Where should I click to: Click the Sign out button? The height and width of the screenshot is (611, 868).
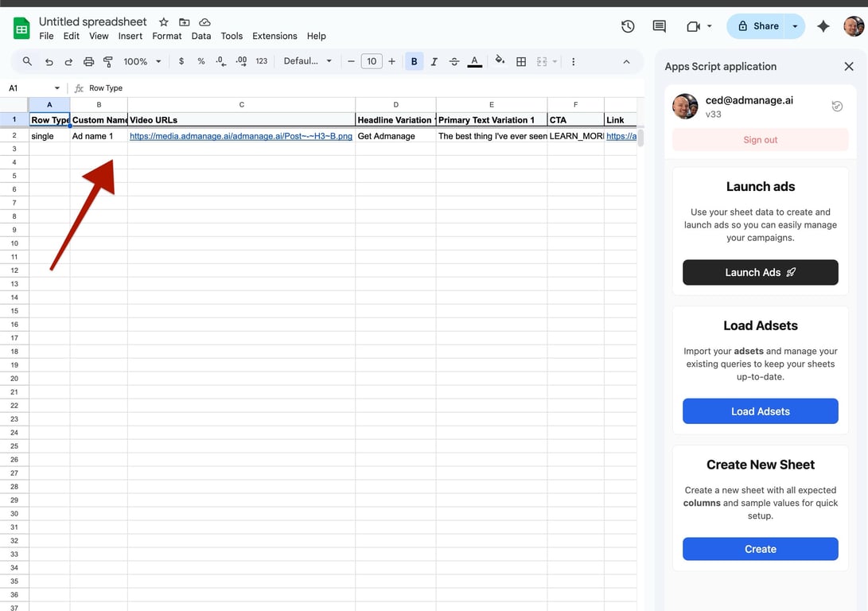760,140
